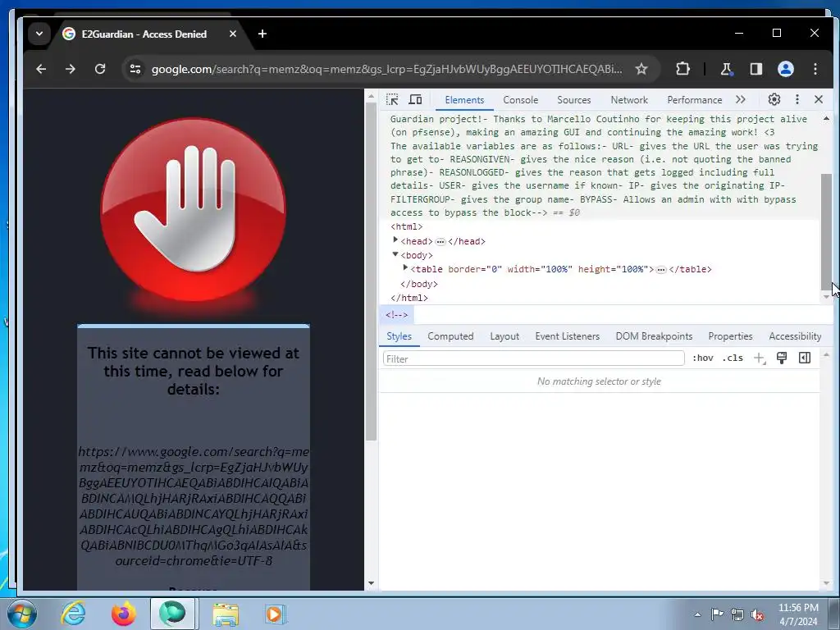This screenshot has height=630, width=840.
Task: Collapse the body element node
Action: [x=395, y=254]
